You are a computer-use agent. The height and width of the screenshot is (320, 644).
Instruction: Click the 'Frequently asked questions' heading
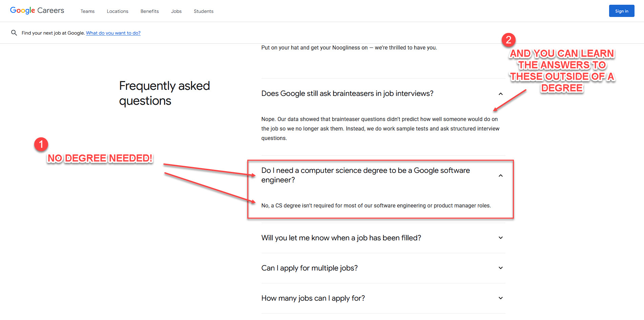164,93
